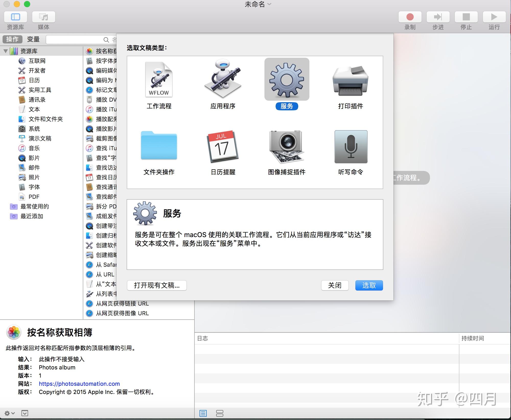Collapse the 资源库 tree in sidebar

(6, 51)
